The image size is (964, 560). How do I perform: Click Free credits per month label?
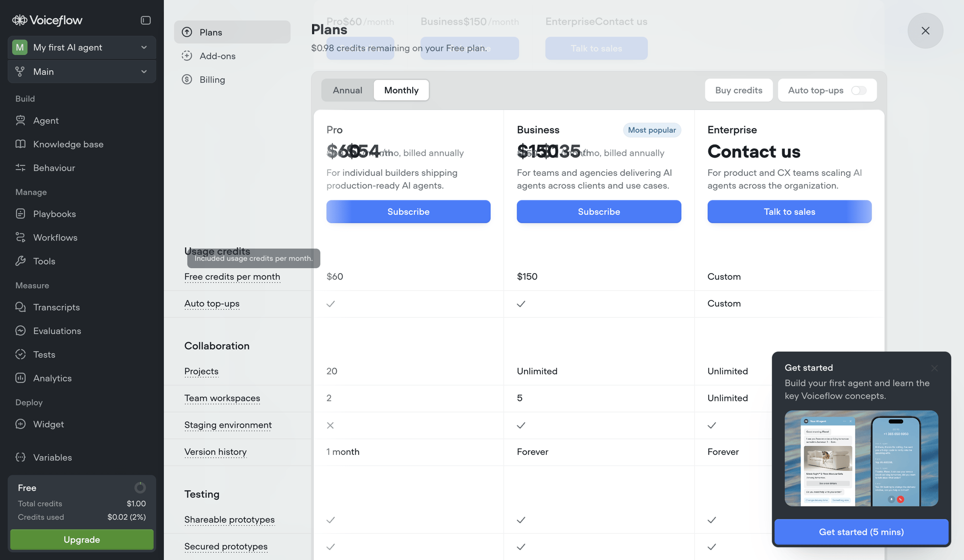coord(232,277)
